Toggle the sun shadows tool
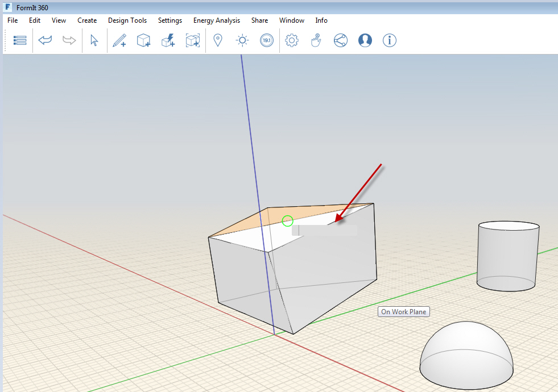 pyautogui.click(x=241, y=40)
